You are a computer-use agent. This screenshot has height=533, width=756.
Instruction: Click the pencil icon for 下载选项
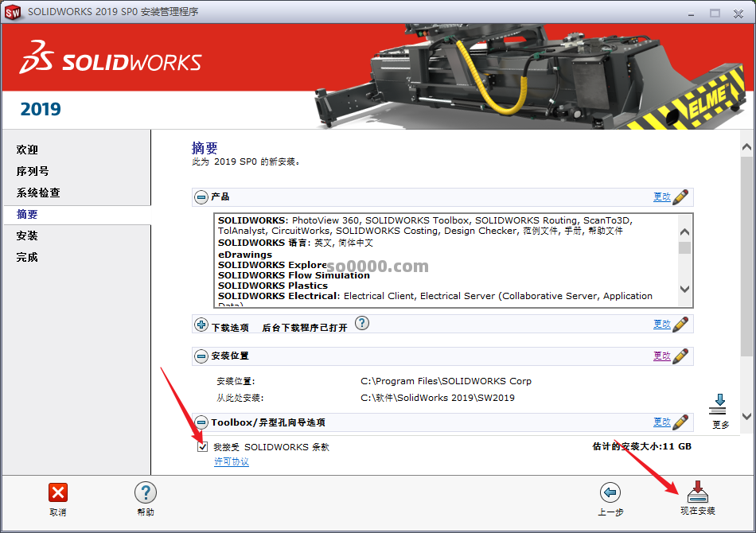coord(680,324)
